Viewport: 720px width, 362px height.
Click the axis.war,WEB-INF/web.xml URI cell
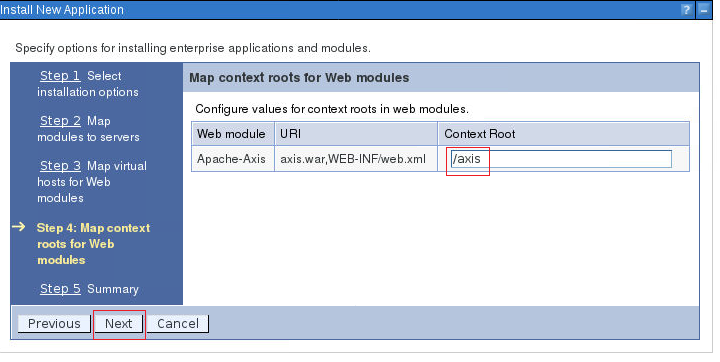point(356,159)
